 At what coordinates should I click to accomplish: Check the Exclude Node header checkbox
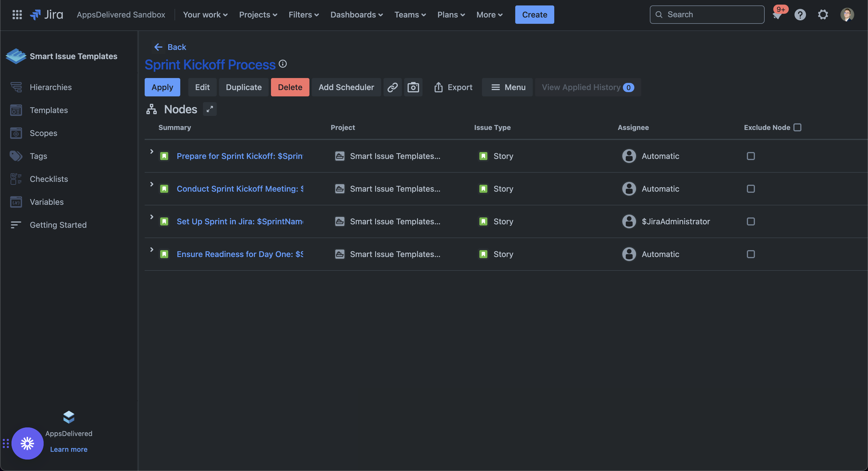click(797, 127)
